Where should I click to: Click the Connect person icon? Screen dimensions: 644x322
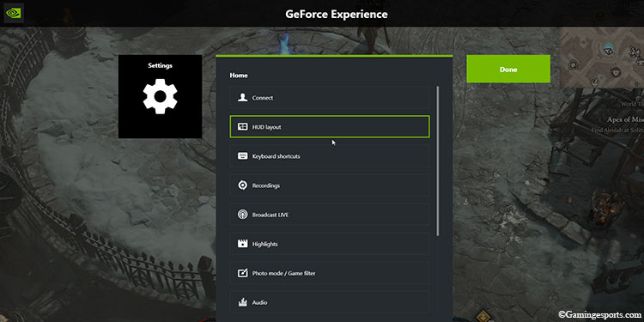coord(243,98)
